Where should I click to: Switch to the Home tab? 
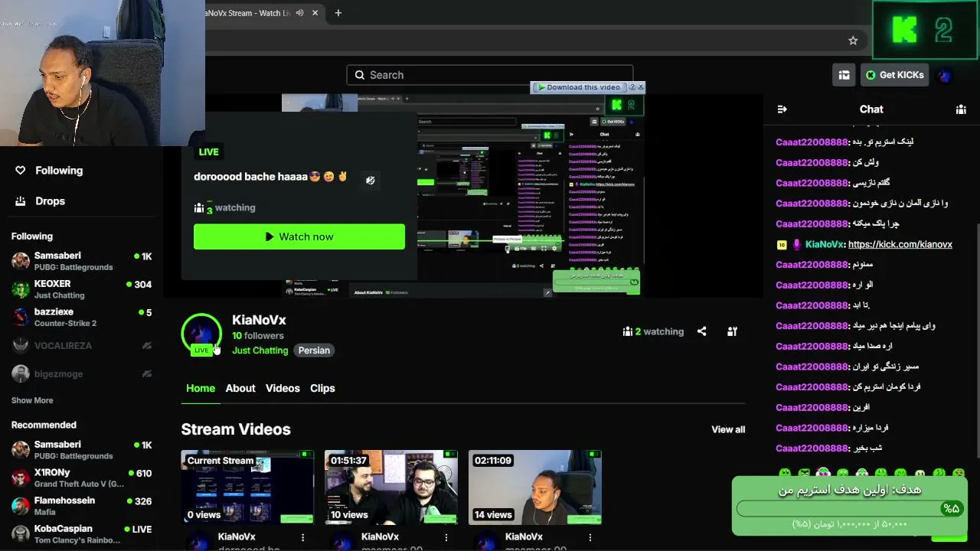[201, 388]
